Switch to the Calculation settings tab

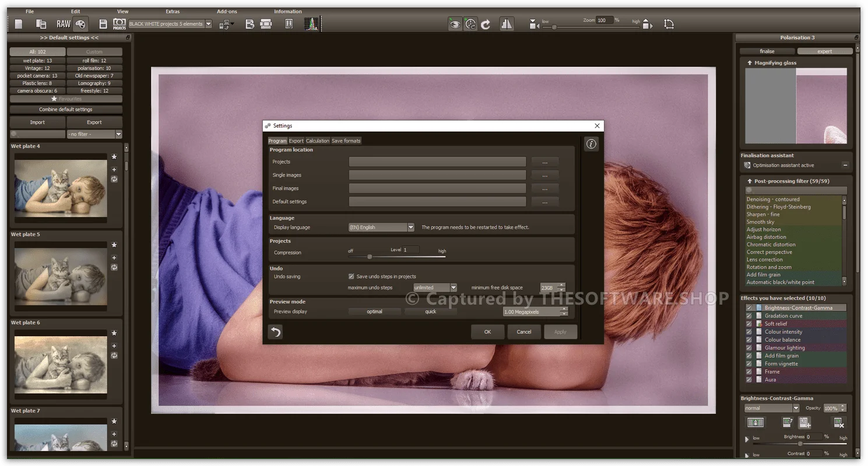coord(317,141)
